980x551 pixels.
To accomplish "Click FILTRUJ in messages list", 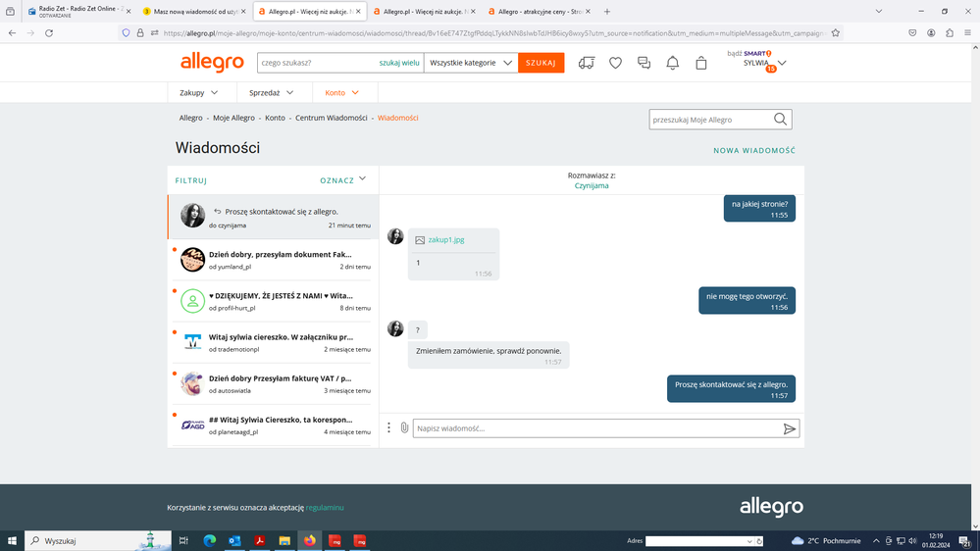I will click(190, 180).
